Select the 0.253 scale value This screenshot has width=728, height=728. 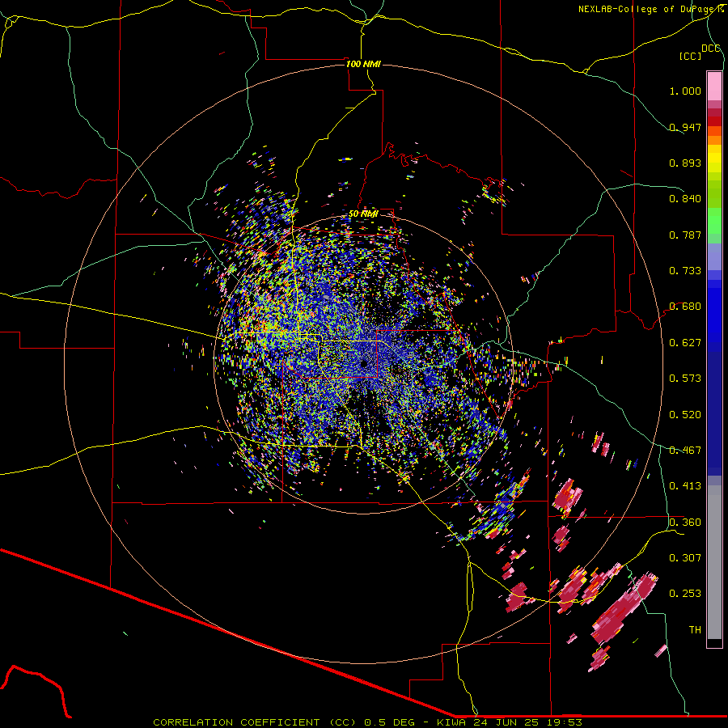tap(685, 594)
